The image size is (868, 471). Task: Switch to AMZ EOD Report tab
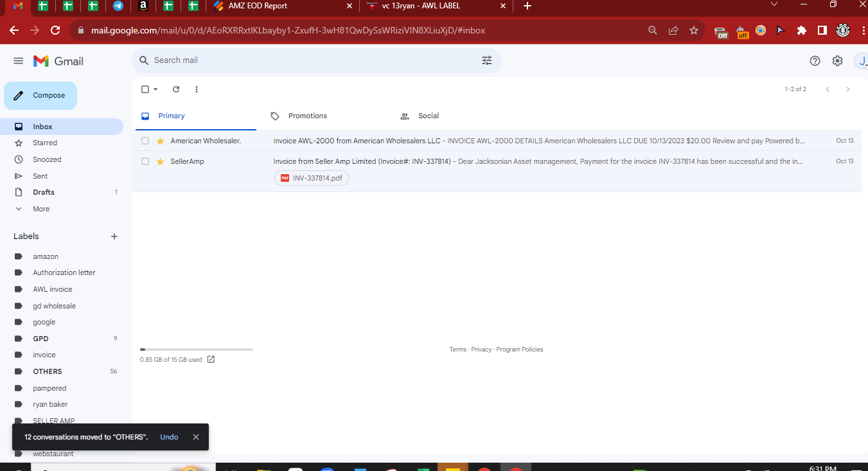(284, 6)
